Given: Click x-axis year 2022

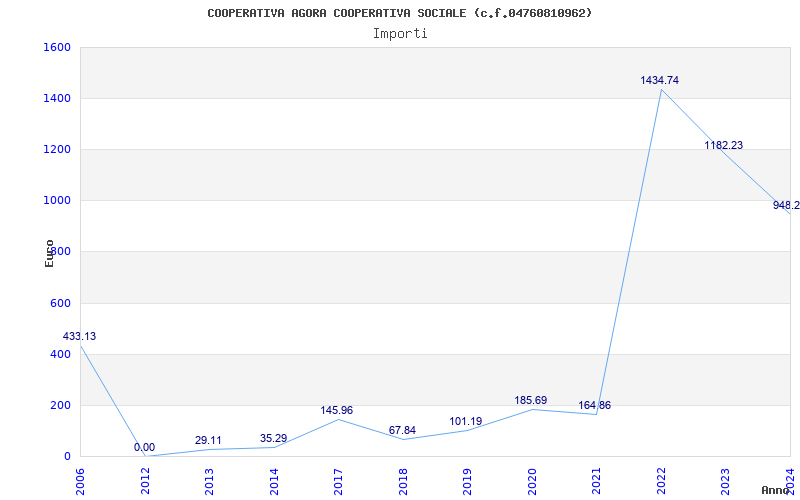Looking at the screenshot, I should [x=662, y=482].
